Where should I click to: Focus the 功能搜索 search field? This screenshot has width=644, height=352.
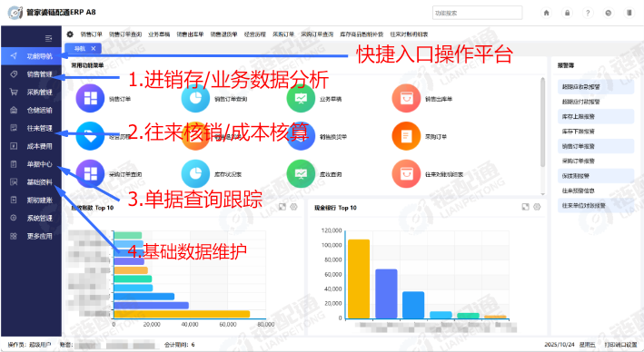pyautogui.click(x=477, y=13)
